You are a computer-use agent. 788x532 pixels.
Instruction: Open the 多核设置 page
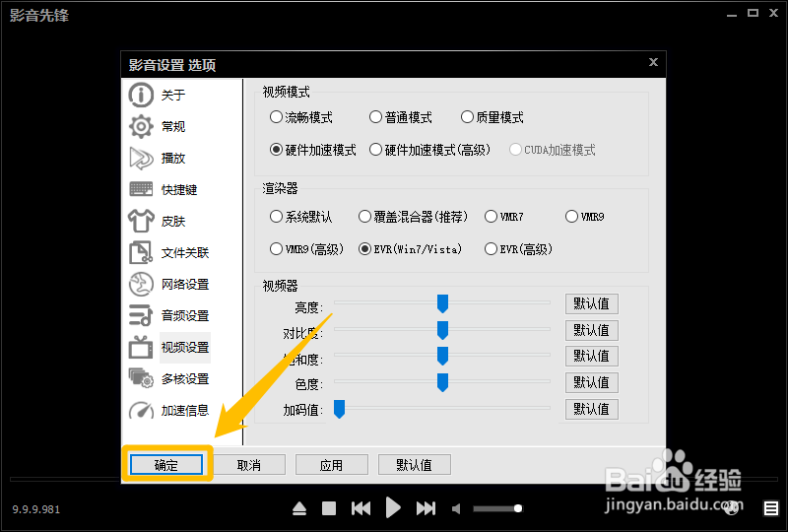[x=185, y=379]
